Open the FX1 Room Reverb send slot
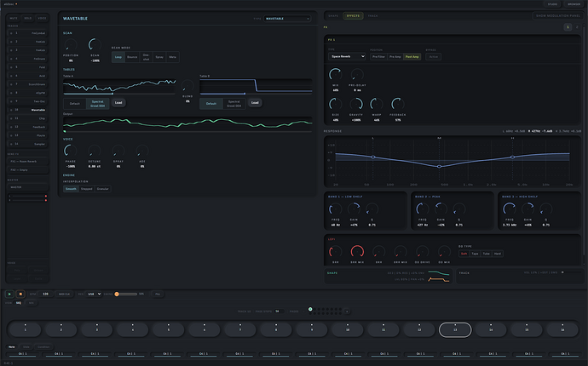 (27, 162)
